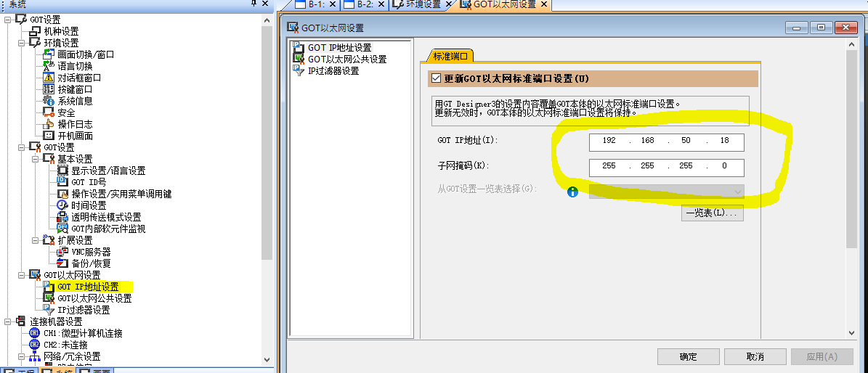Click the dialog's vertical scrollbar down arrow
This screenshot has width=868, height=373.
pyautogui.click(x=853, y=332)
